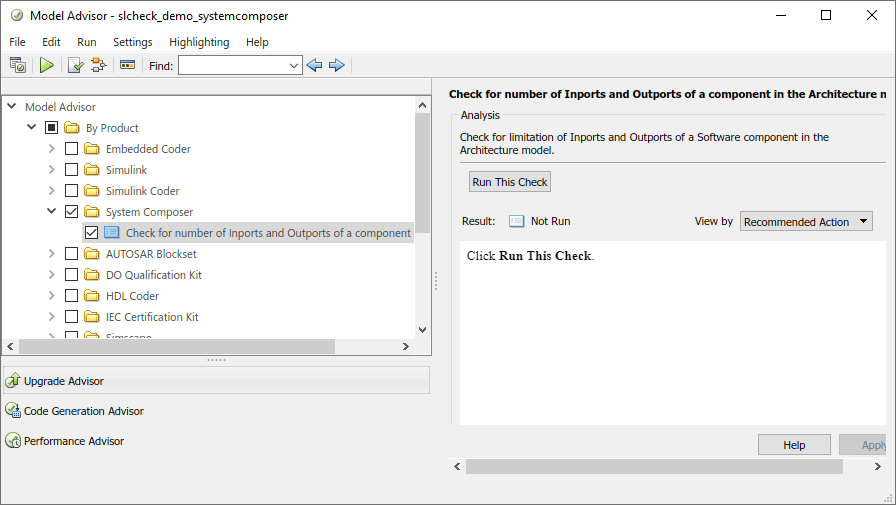Click the IEC Certification Kit folder icon
The image size is (896, 505).
[x=91, y=316]
